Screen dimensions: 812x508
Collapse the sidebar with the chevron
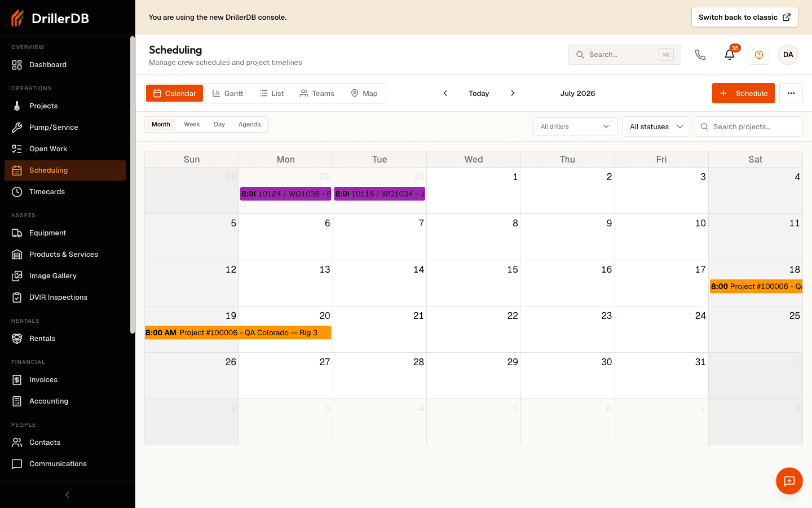point(67,495)
